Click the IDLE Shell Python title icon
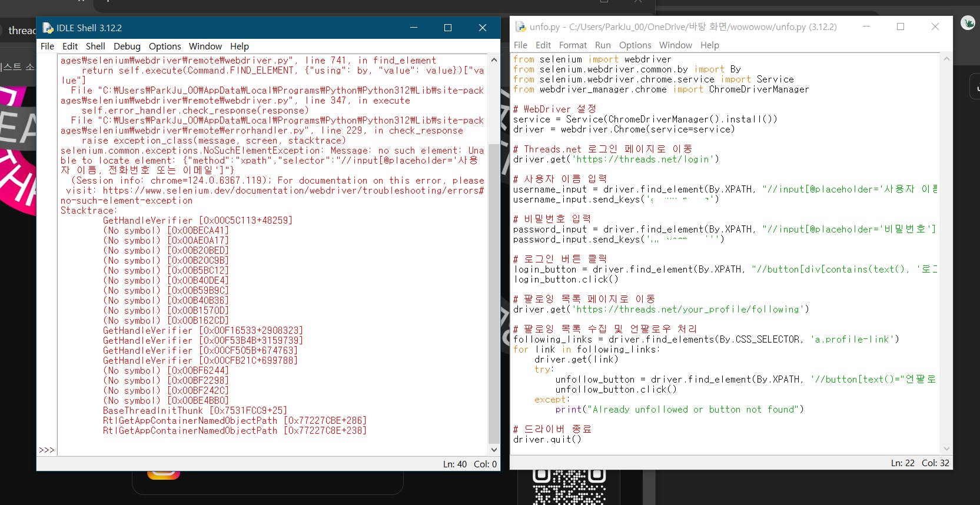 tap(48, 28)
